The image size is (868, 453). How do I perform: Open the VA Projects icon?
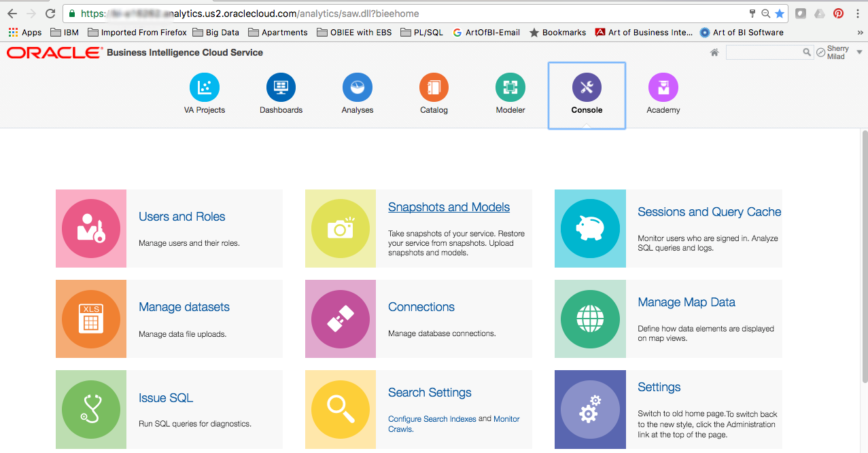204,88
